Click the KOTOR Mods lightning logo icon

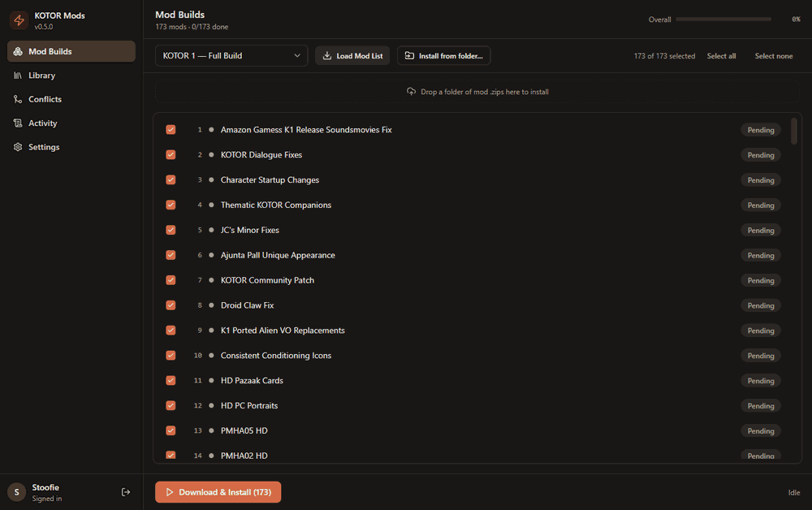(19, 20)
